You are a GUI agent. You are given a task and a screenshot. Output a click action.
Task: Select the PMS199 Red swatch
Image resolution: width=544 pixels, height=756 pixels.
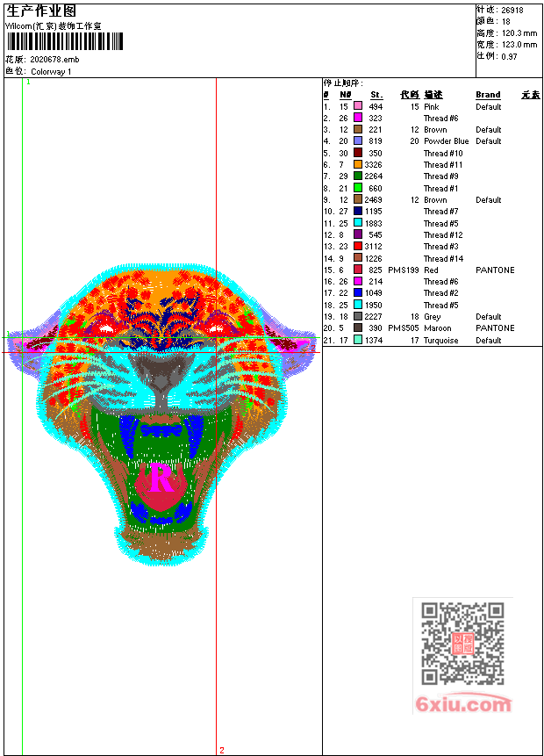click(358, 270)
